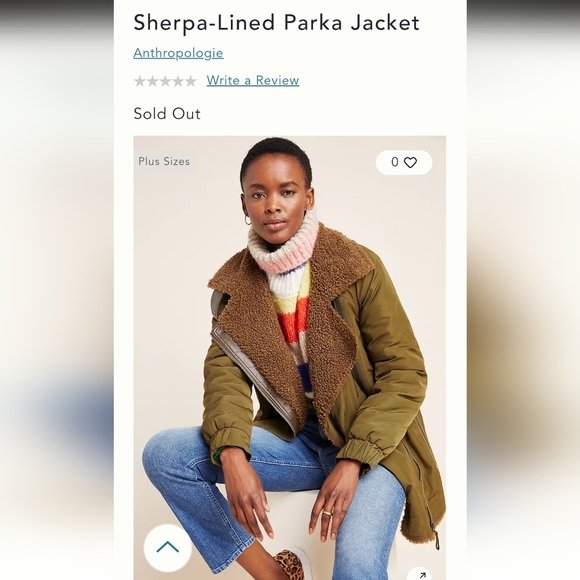Click the Sherpa-Lined Parka Jacket title

[x=276, y=23]
